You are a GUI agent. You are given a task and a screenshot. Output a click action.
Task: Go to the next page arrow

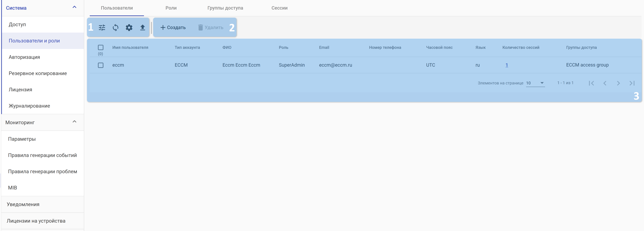click(x=618, y=83)
